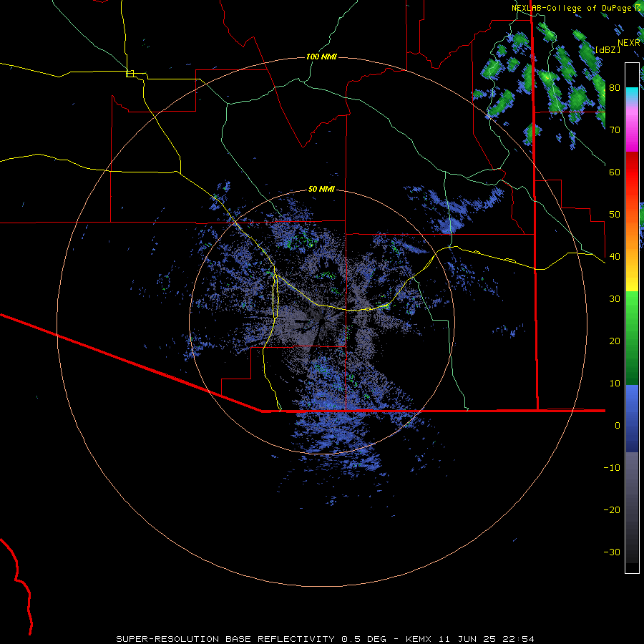644x644 pixels.
Task: Click the 0 value on the dBZ scale
Action: 618,426
